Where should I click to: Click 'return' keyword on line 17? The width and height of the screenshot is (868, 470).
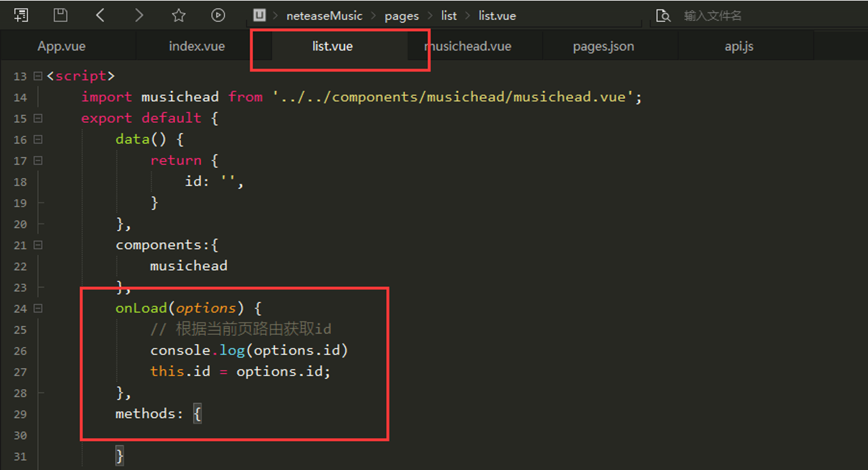pos(176,161)
